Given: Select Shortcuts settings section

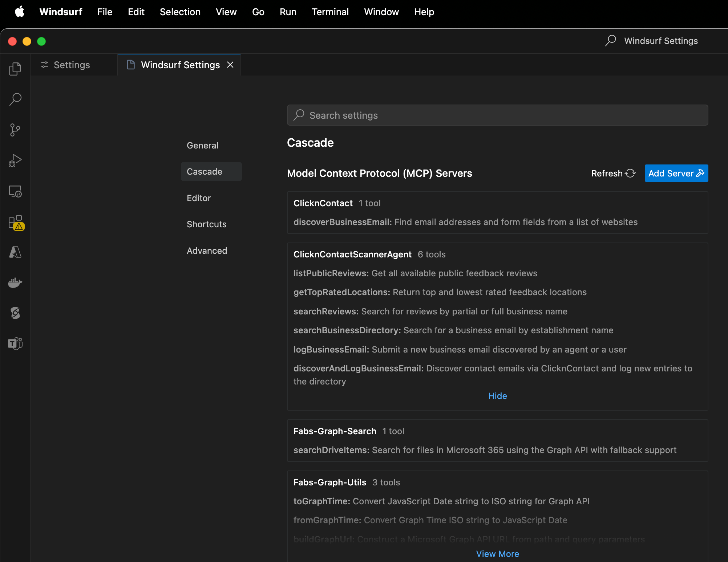Looking at the screenshot, I should [x=211, y=224].
